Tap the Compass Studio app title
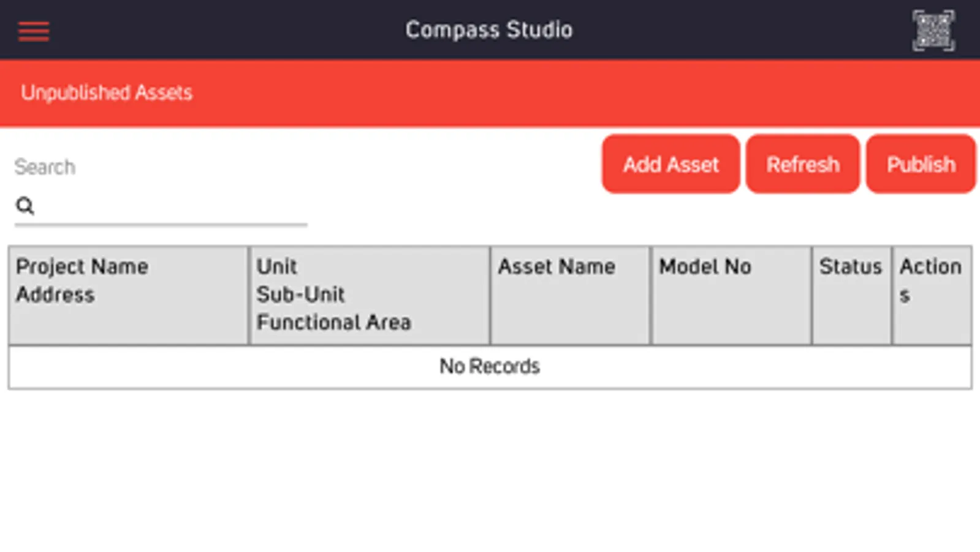Screen dimensions: 980x552 (489, 30)
